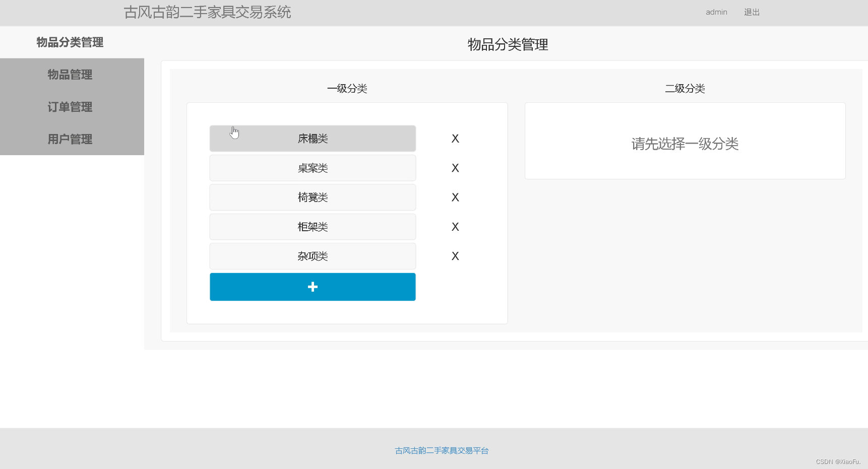Screen dimensions: 868x469
Task: Click the 二级分类 column heading
Action: (685, 89)
